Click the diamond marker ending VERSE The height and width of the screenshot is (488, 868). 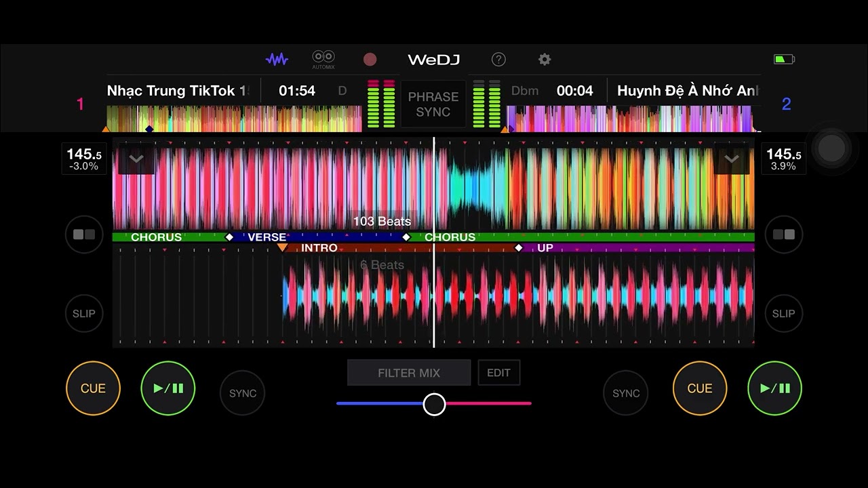coord(406,237)
